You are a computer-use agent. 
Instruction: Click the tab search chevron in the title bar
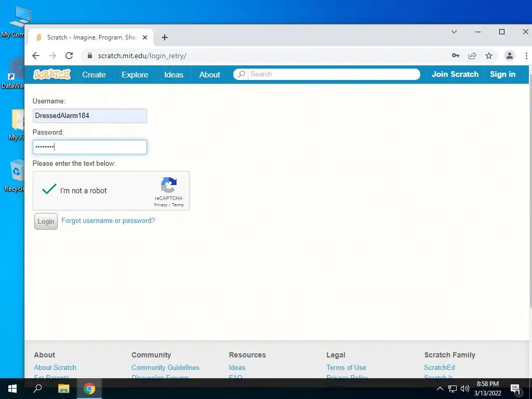(454, 32)
